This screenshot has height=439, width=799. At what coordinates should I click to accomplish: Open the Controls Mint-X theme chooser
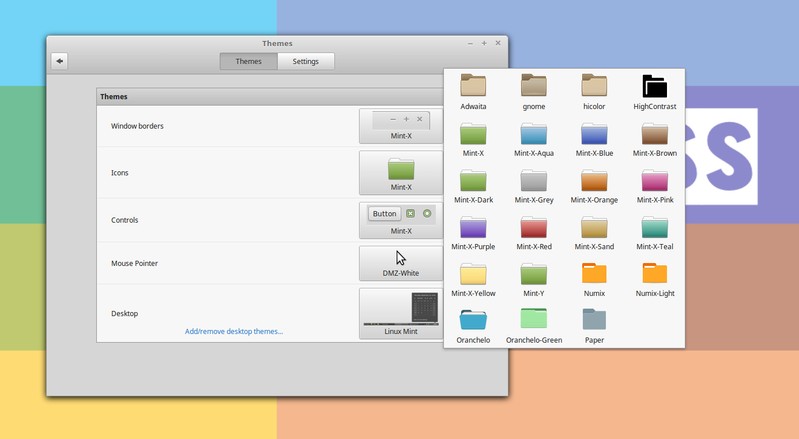tap(401, 220)
